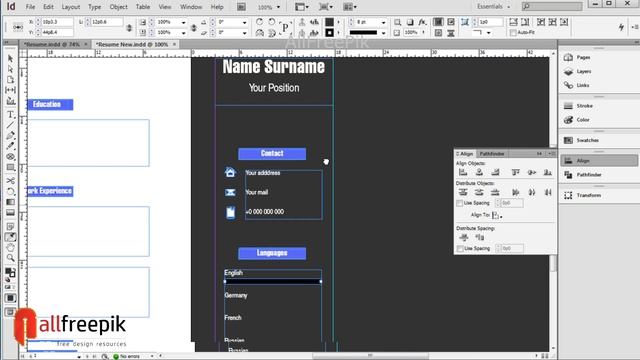Screen dimensions: 640x360
Task: Open the Layout menu
Action: [x=71, y=7]
